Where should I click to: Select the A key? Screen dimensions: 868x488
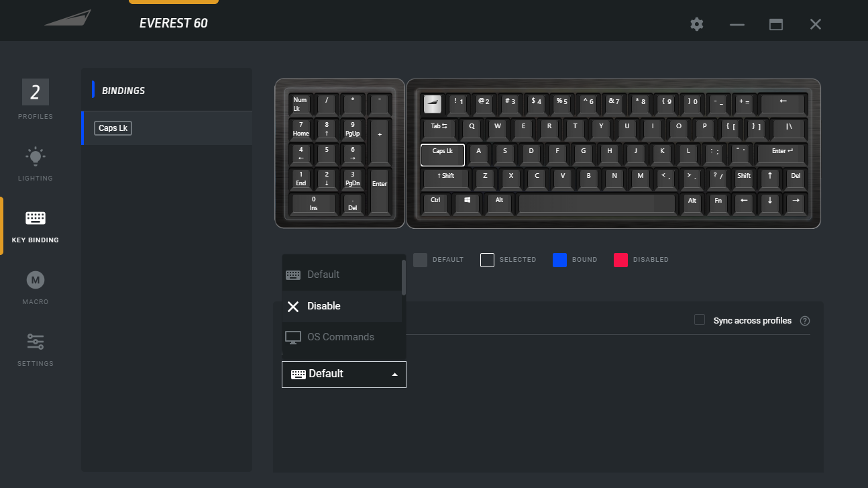tap(478, 153)
